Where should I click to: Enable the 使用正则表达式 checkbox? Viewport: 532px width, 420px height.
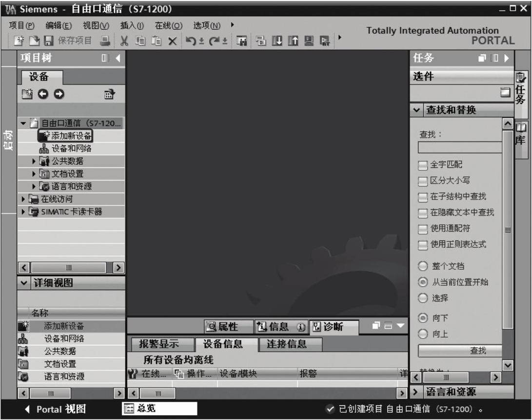(423, 245)
